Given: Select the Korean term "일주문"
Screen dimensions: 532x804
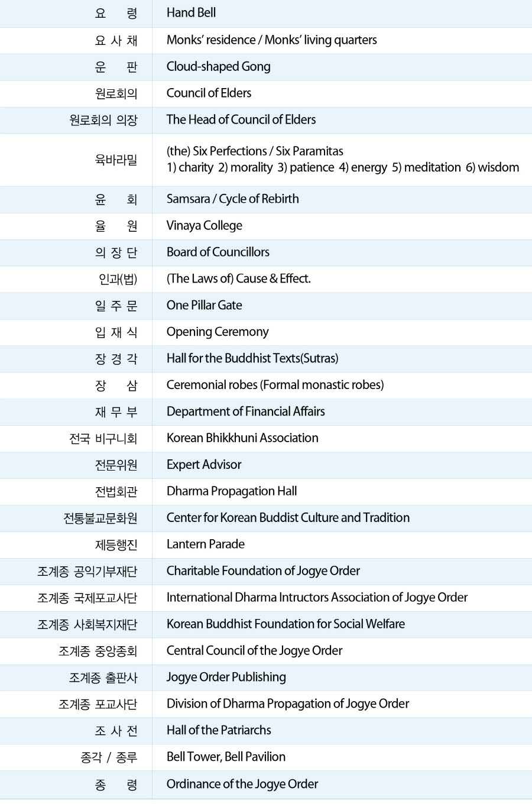Looking at the screenshot, I should click(x=116, y=306).
